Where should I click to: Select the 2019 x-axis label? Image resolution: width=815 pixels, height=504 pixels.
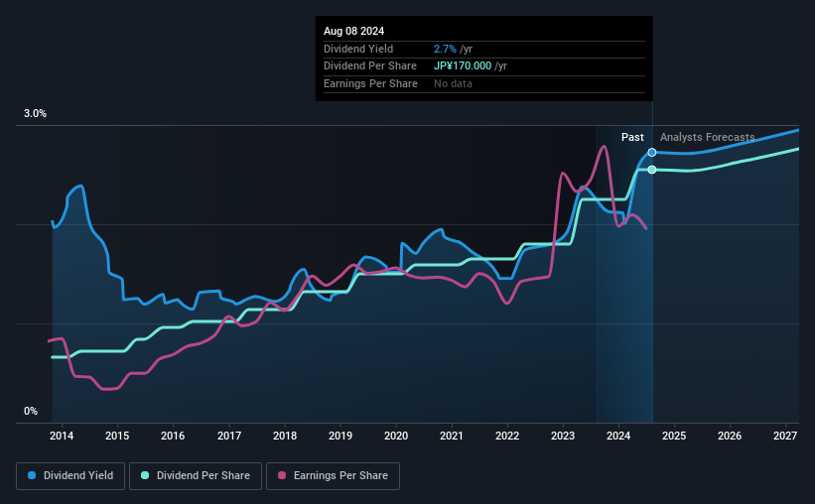click(x=340, y=436)
